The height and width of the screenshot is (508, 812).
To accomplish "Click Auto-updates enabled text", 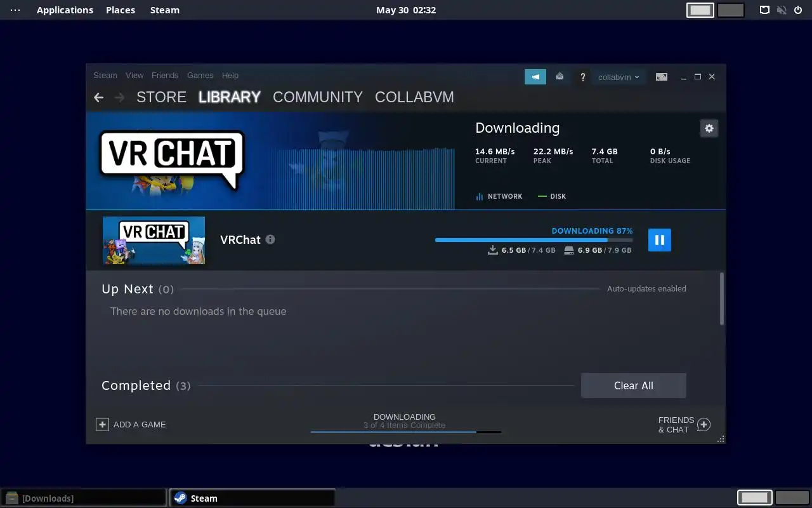I will pyautogui.click(x=646, y=289).
